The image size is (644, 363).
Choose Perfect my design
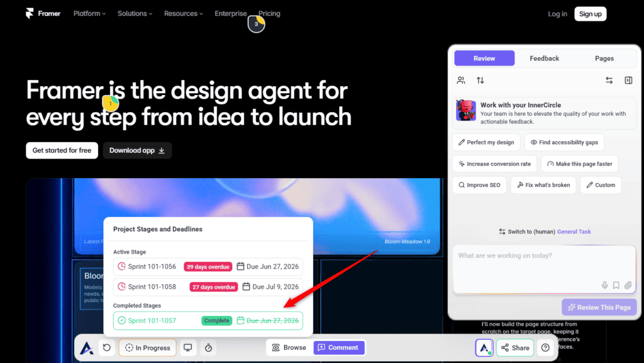tap(486, 142)
